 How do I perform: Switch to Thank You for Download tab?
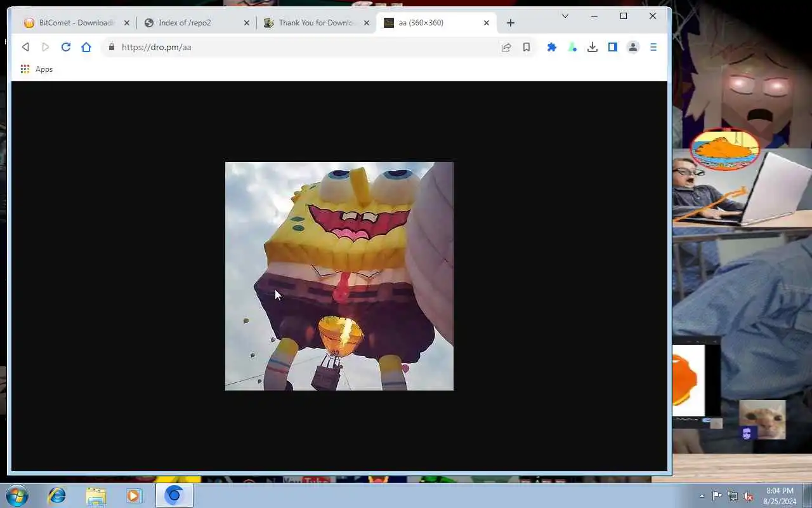tap(316, 23)
